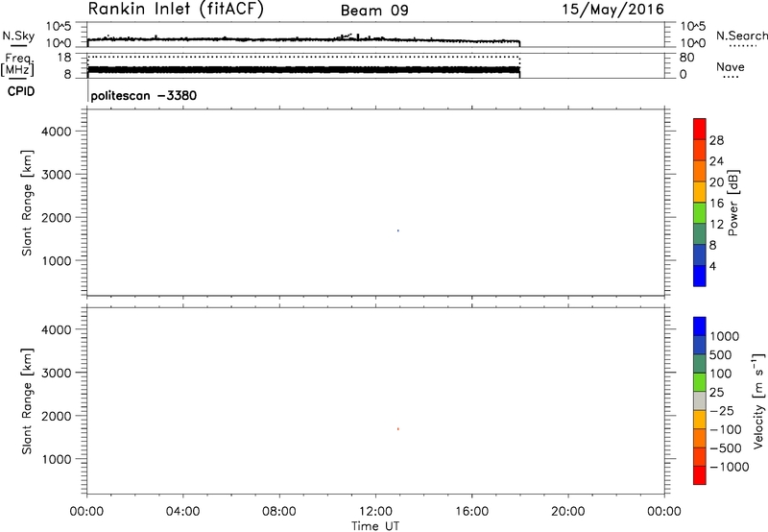
Task: Click the 'Nave' legend label
Action: [x=730, y=66]
